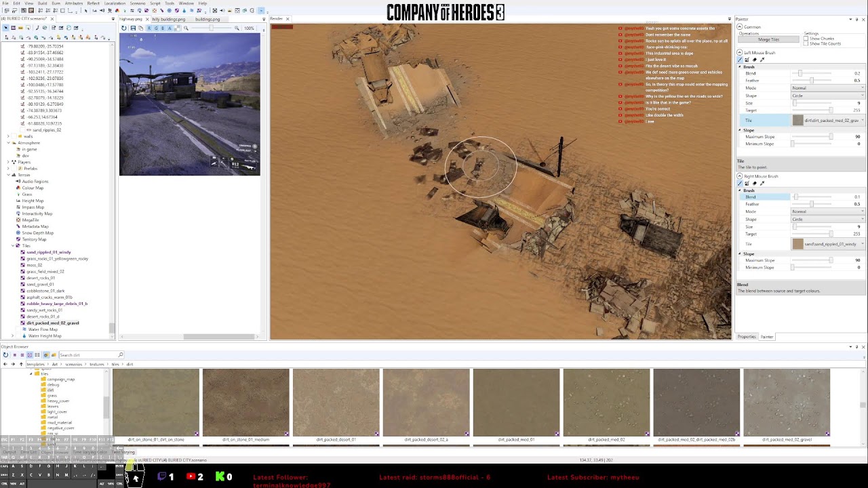
Task: Open the Left Mouse Brush Shape dropdown
Action: [x=827, y=96]
